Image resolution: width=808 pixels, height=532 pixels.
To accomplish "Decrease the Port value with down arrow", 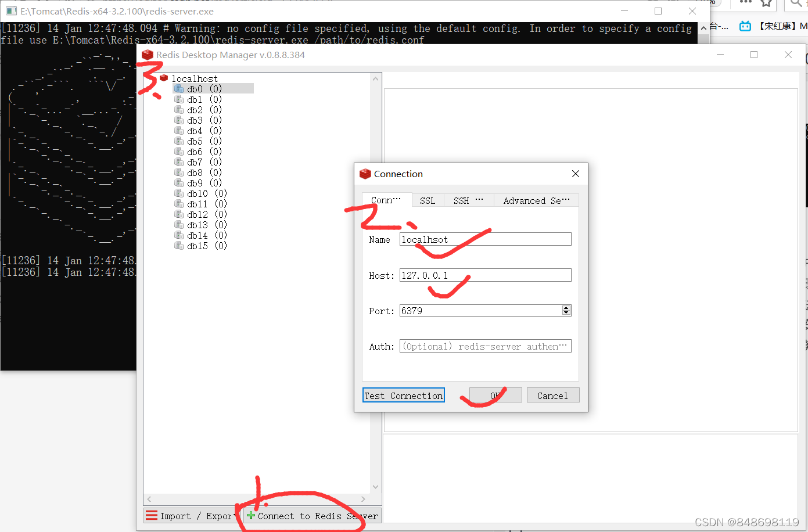I will 566,314.
